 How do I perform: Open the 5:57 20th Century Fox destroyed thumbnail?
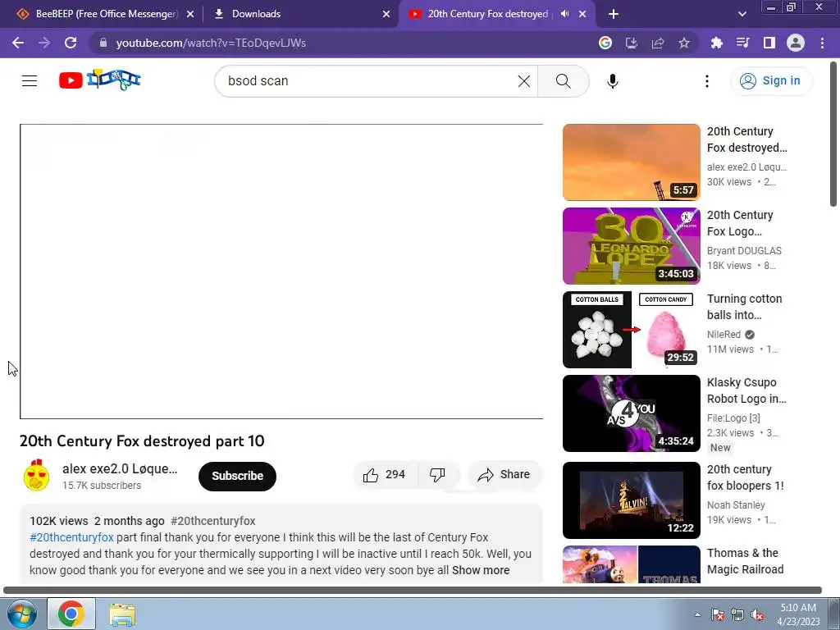(x=631, y=162)
